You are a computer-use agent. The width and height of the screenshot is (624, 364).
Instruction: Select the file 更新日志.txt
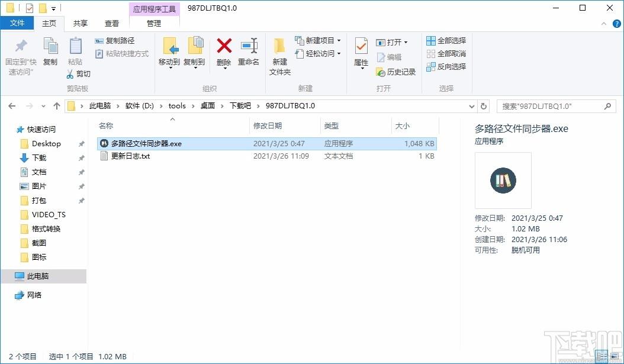tap(266, 156)
